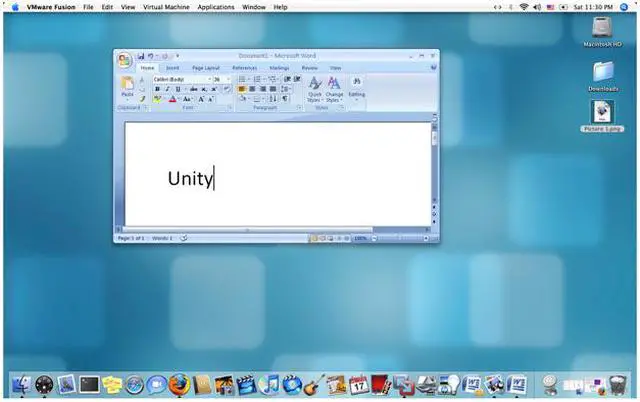
Task: Click the Borders icon
Action: pos(257,99)
